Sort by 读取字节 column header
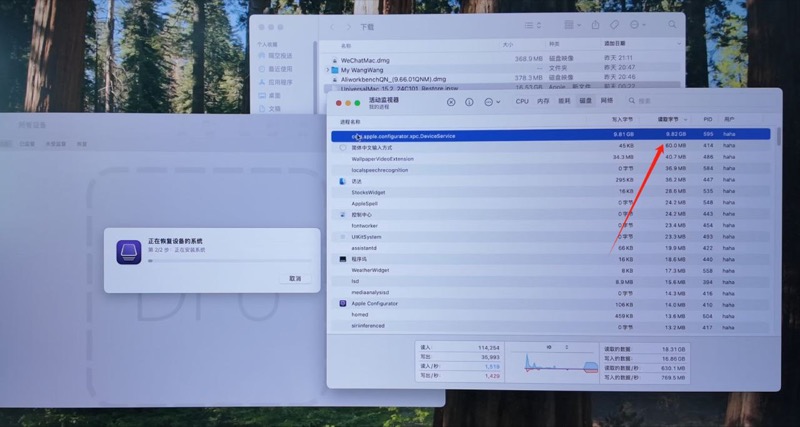 pyautogui.click(x=670, y=119)
